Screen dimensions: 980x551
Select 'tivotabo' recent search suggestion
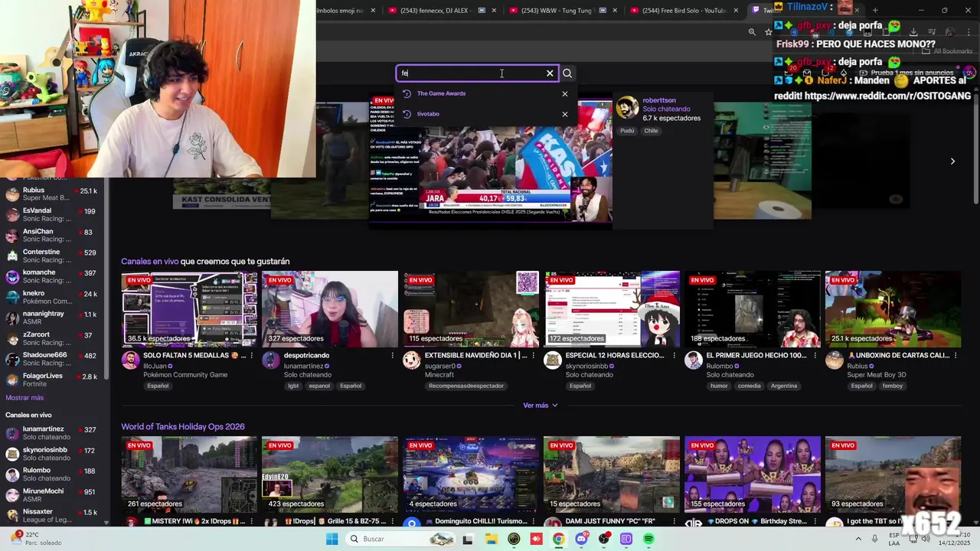[x=428, y=114]
